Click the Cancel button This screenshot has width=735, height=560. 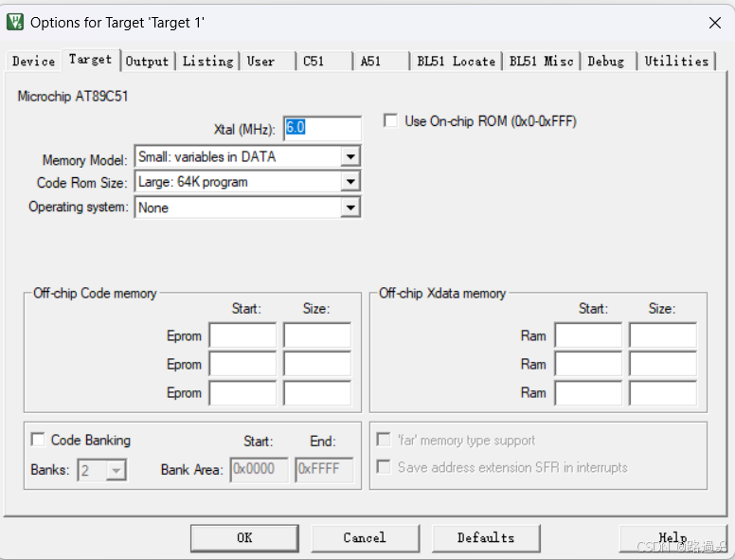pyautogui.click(x=366, y=538)
